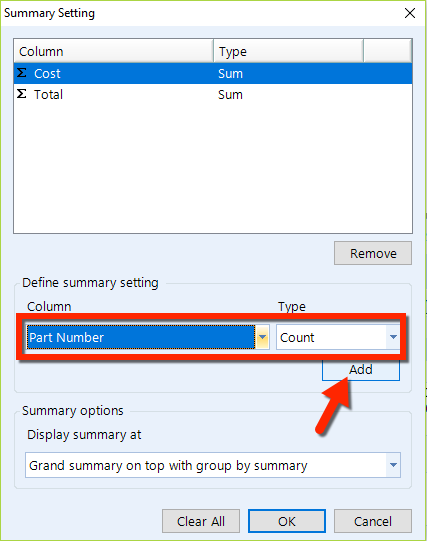The height and width of the screenshot is (541, 427).
Task: Close the Summary Setting dialog
Action: pos(409,13)
